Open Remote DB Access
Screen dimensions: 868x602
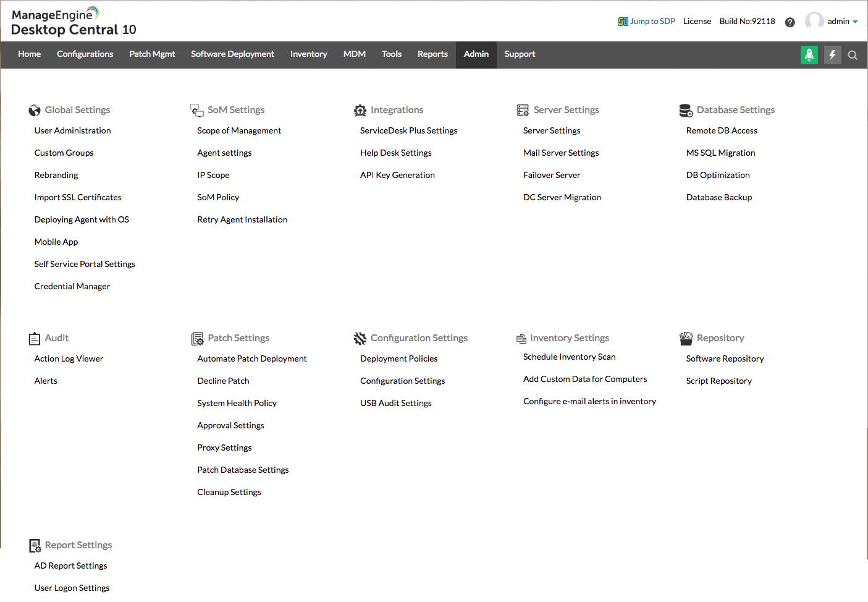(722, 131)
